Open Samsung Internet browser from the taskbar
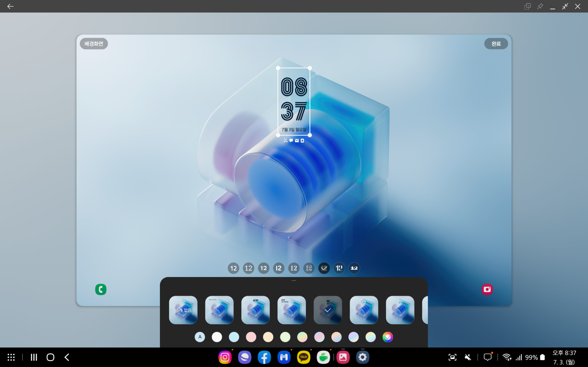The width and height of the screenshot is (588, 367). tap(245, 357)
